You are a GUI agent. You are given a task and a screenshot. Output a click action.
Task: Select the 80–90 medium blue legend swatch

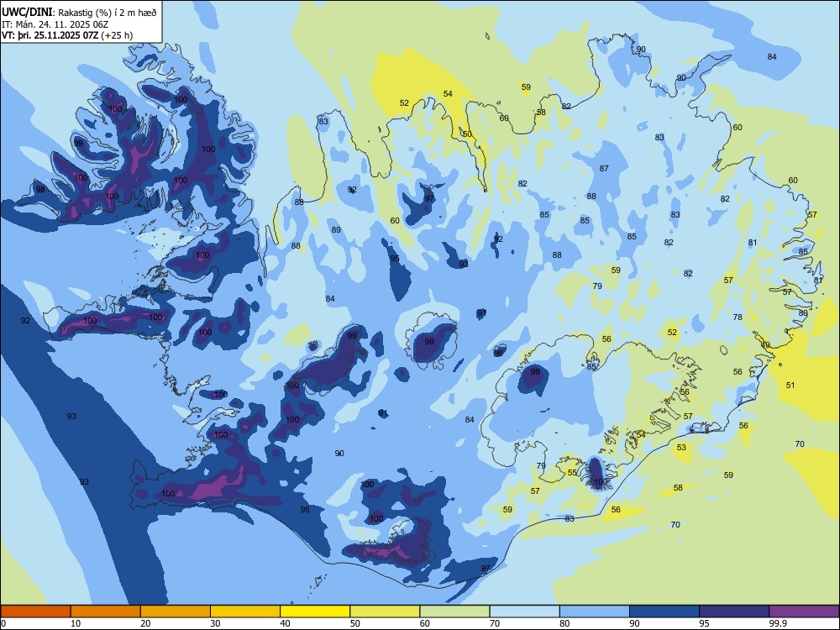tap(595, 612)
